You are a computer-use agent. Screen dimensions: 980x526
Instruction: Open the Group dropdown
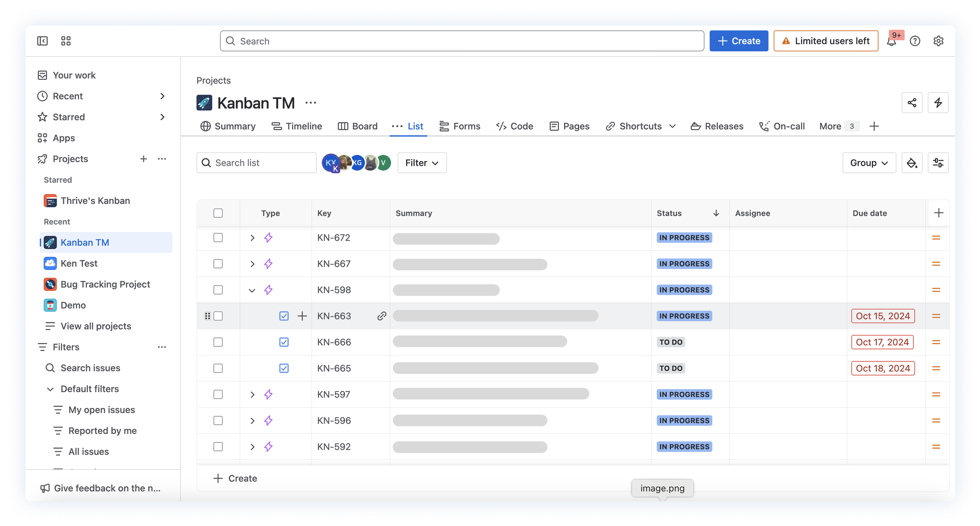(869, 163)
